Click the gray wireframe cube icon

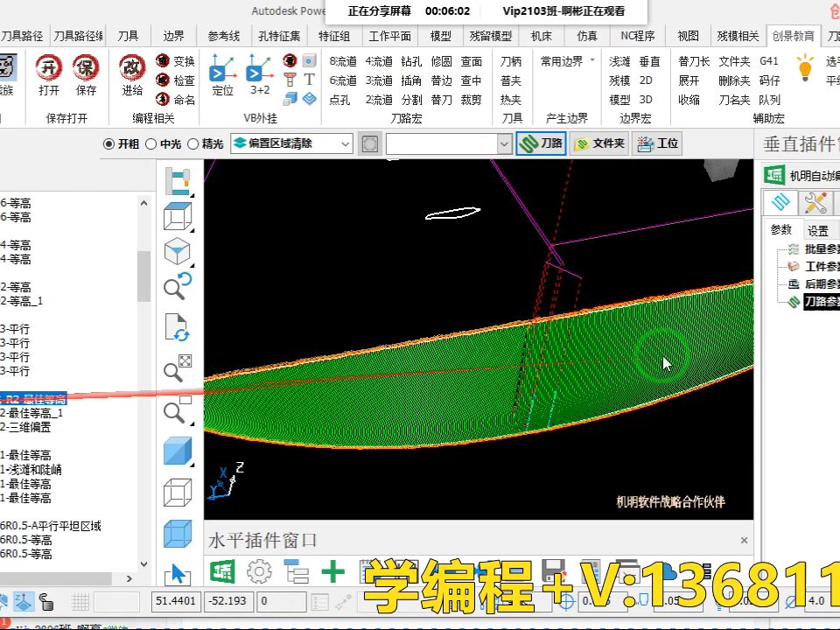(x=178, y=493)
